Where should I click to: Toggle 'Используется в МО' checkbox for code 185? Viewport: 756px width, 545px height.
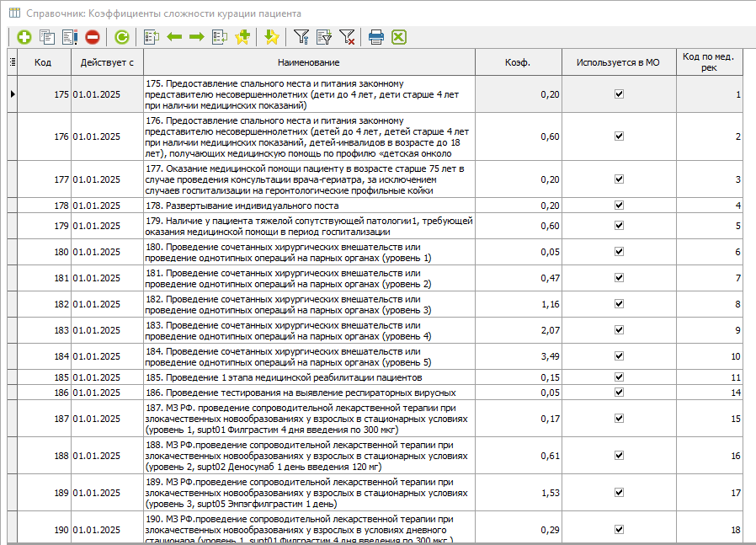[x=619, y=377]
